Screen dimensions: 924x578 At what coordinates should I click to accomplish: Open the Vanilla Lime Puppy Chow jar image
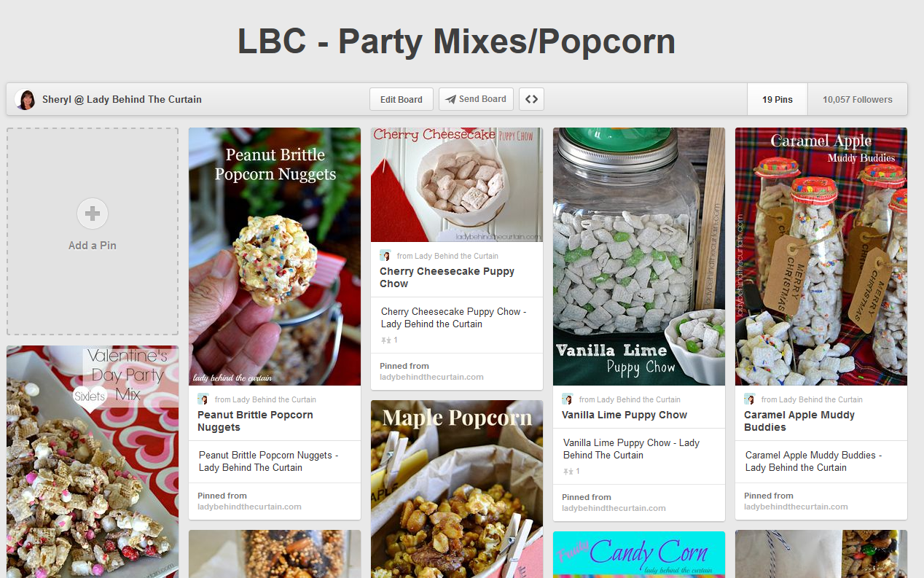point(639,257)
